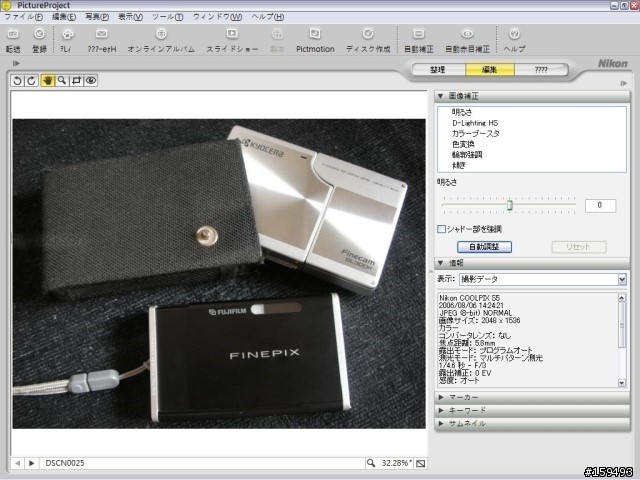Click the brightness slider handle
640x480 pixels.
click(510, 205)
